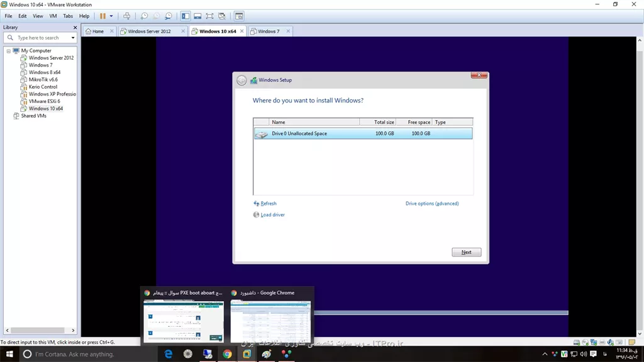Toggle the console view toolbar icon
Image resolution: width=644 pixels, height=362 pixels.
tap(239, 16)
